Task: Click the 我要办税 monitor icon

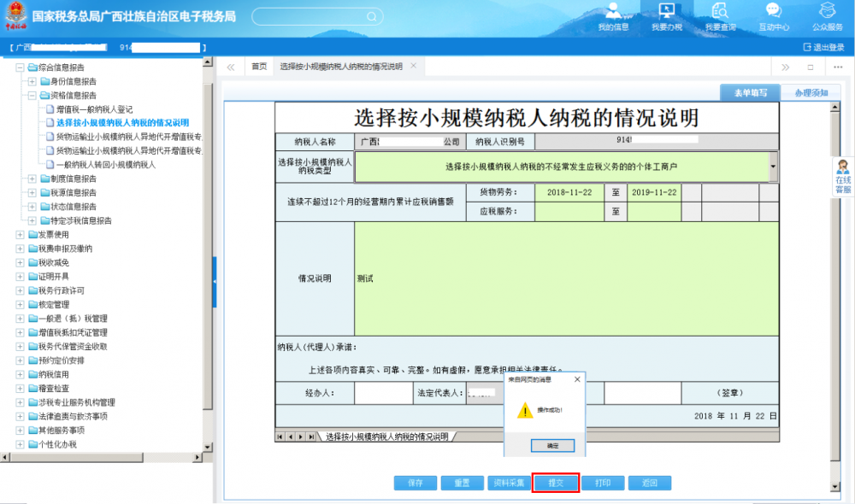Action: coord(667,11)
